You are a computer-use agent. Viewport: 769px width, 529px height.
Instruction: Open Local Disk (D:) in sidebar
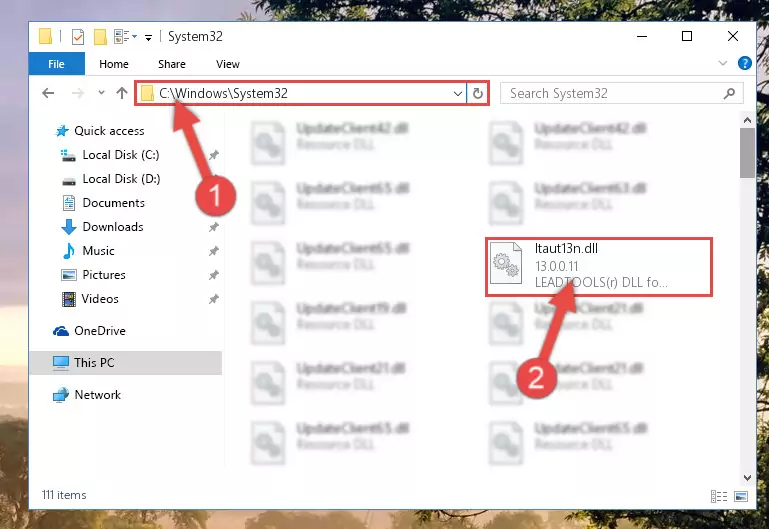(121, 179)
